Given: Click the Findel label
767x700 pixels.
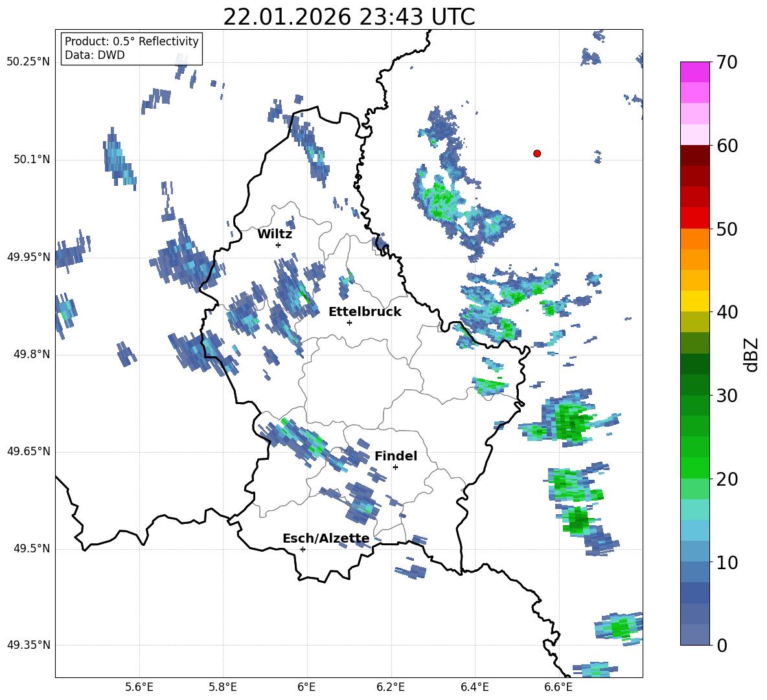Looking at the screenshot, I should pos(396,456).
